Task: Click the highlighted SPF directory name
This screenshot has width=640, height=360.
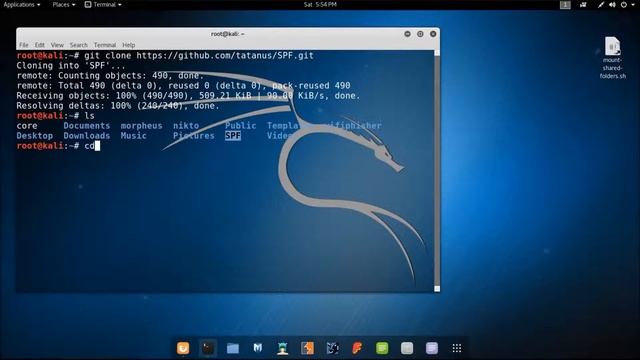Action: point(233,136)
